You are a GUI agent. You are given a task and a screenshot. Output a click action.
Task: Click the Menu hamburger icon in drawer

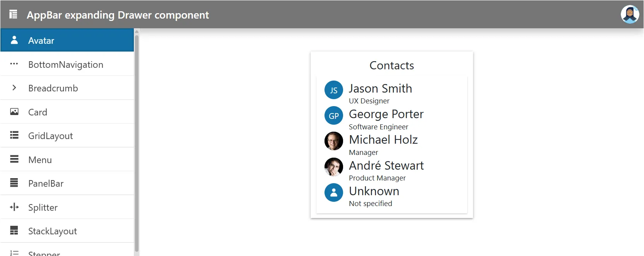(x=14, y=160)
